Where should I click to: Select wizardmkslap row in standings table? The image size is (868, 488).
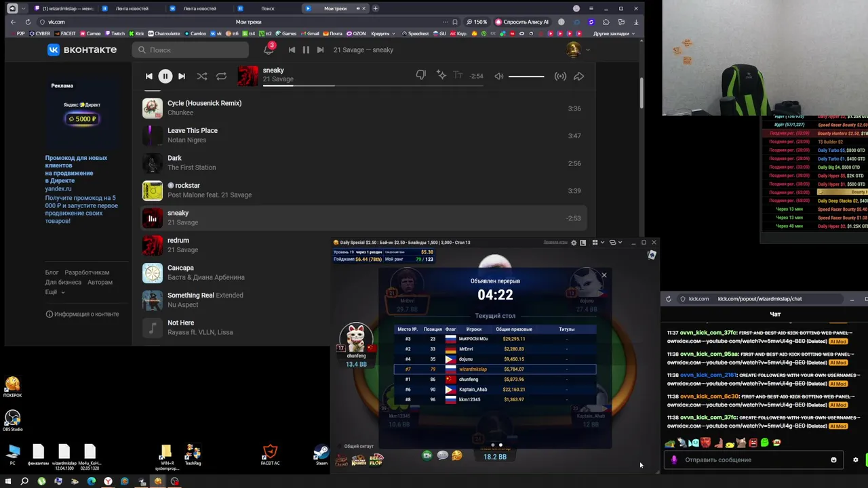[495, 369]
